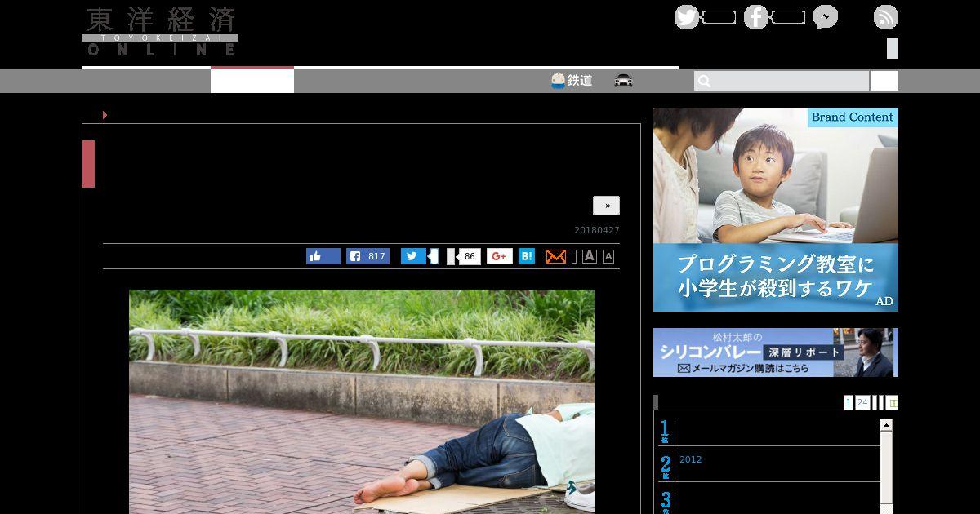Open the シリコンバレー深層リポート banner
Image resolution: width=980 pixels, height=514 pixels.
(776, 352)
